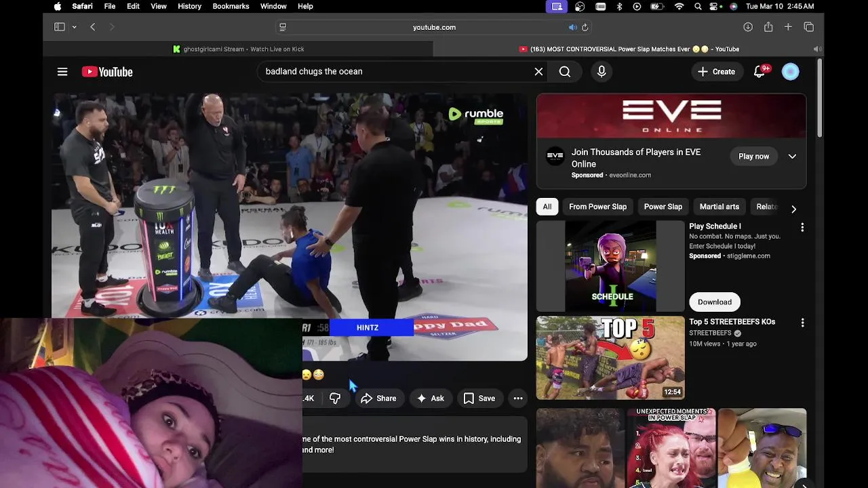Open the Create upload button
The image size is (868, 488).
pyautogui.click(x=716, y=72)
